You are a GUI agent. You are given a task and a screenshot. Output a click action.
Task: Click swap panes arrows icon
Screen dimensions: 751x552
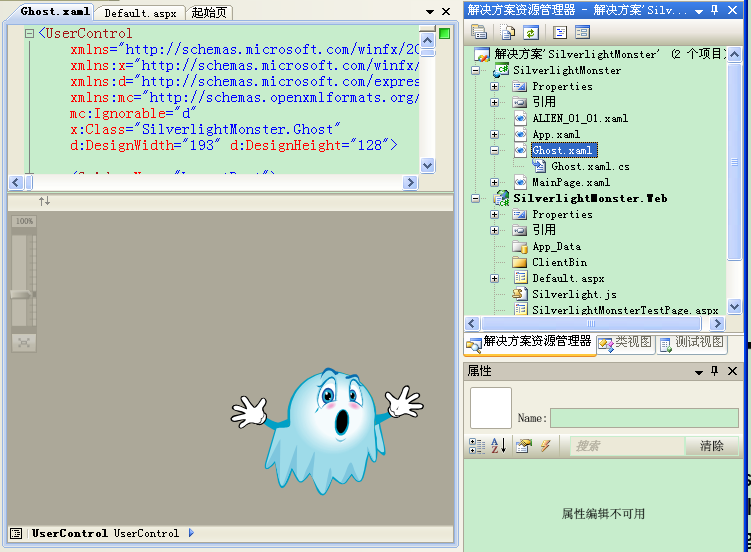[45, 202]
